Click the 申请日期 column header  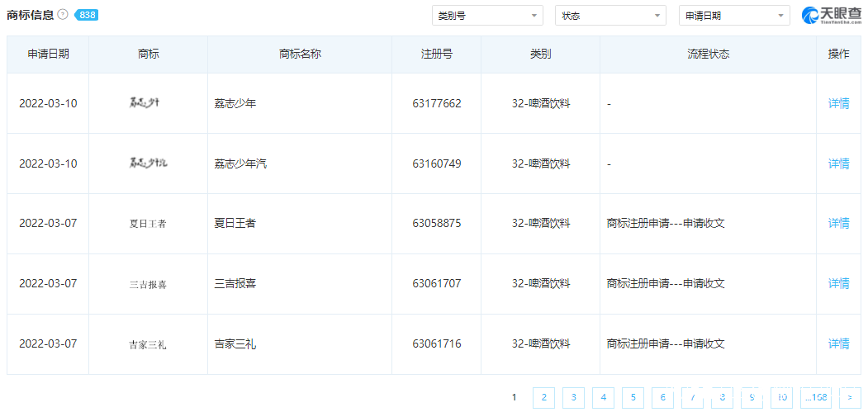[48, 54]
